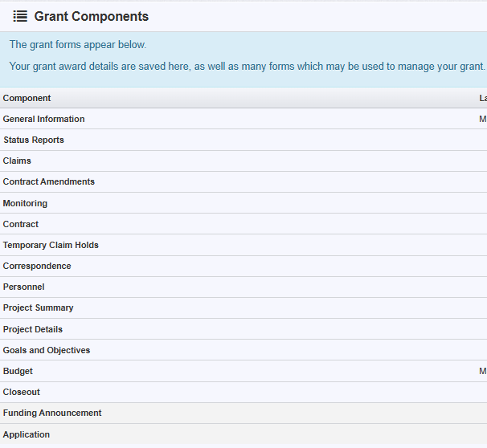Open the Personnel component
Image resolution: width=487 pixels, height=448 pixels.
click(23, 287)
